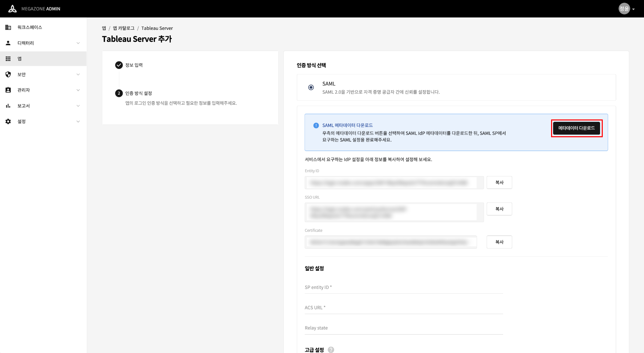Click the 고급 설정 section heading
Viewport: 644px width, 353px height.
click(314, 350)
